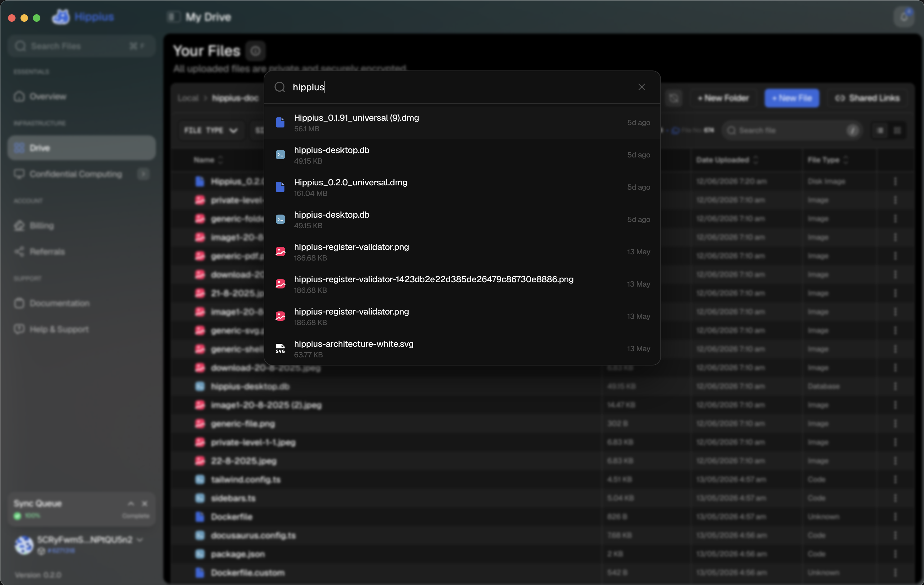Click the 56.1 MB size text

pyautogui.click(x=306, y=129)
